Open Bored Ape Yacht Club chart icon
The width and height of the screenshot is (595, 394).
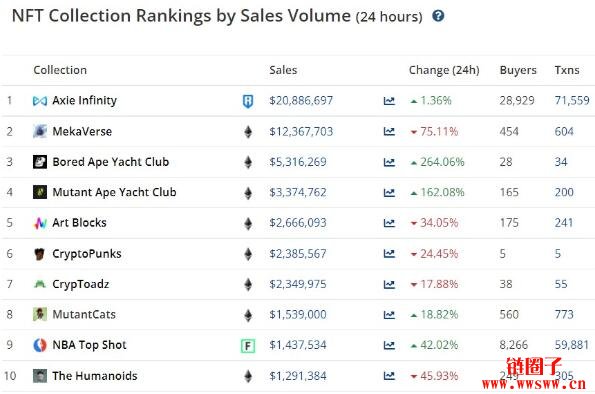[389, 162]
